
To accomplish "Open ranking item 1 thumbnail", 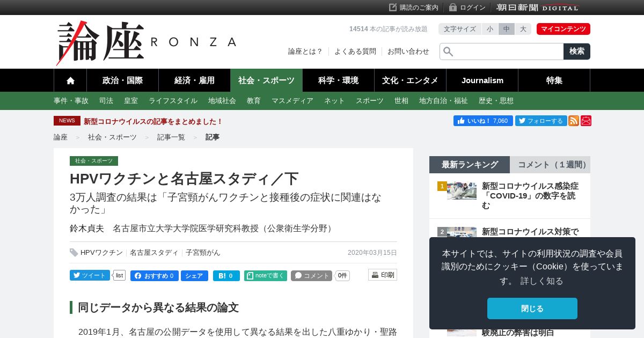I will point(462,190).
